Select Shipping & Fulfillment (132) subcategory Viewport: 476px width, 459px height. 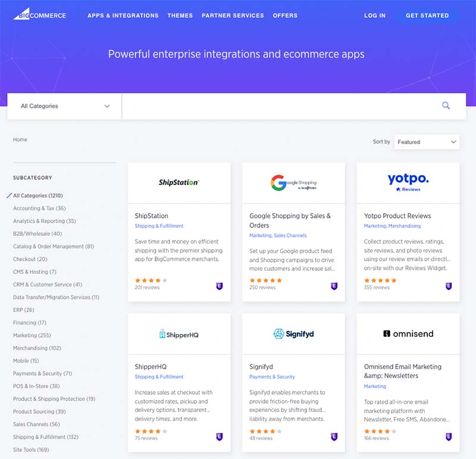[46, 437]
